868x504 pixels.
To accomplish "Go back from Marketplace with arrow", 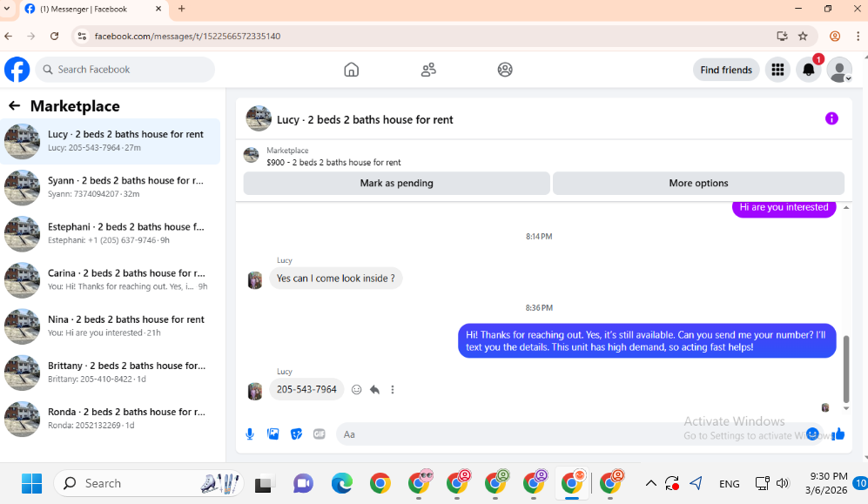I will pos(15,105).
